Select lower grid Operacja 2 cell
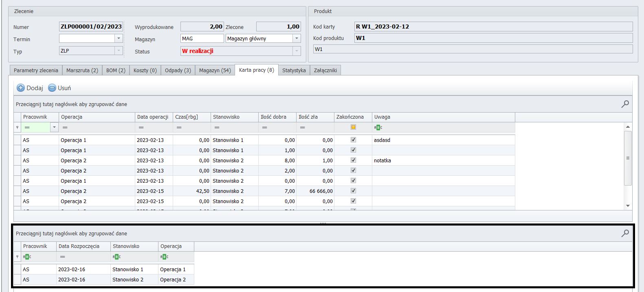644x292 pixels. point(176,279)
